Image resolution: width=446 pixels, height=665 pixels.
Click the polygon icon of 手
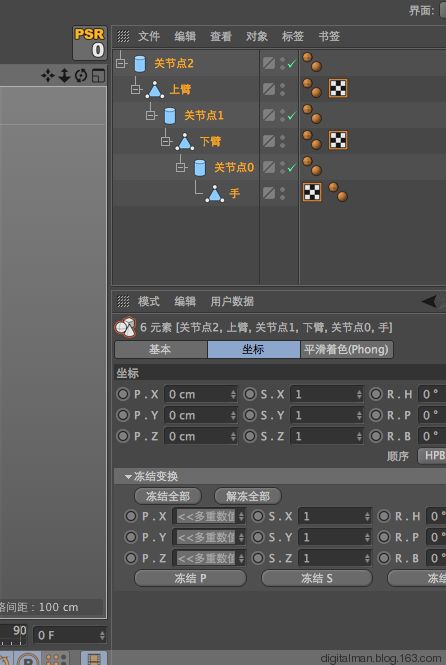pos(215,193)
